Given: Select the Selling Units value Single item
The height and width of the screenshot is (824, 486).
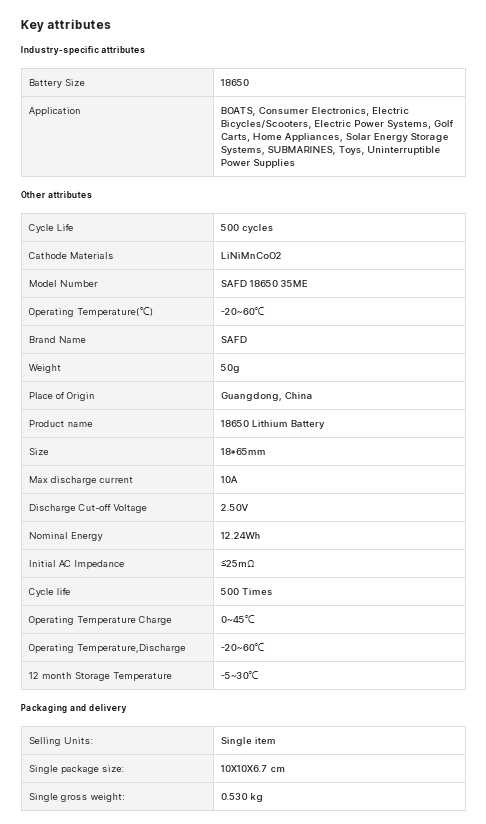Looking at the screenshot, I should 248,741.
